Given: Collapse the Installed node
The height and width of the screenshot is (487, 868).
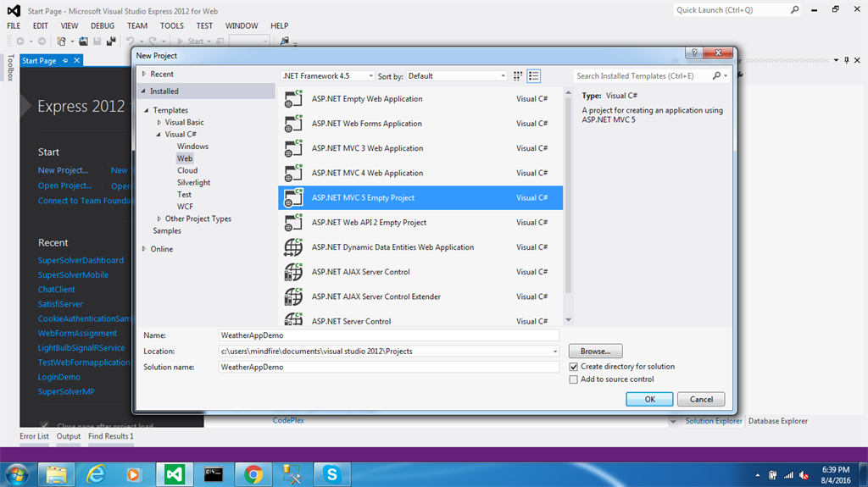Looking at the screenshot, I should click(144, 91).
